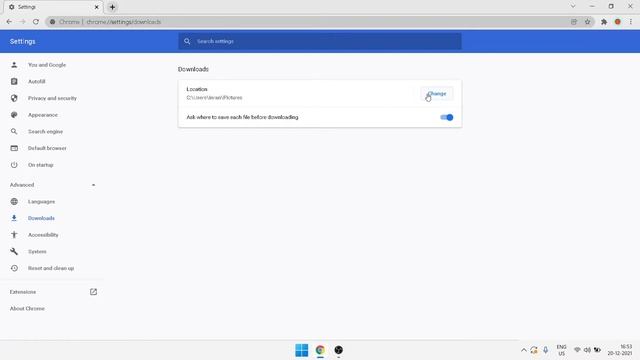
Task: Open Extensions external link icon
Action: point(93,292)
